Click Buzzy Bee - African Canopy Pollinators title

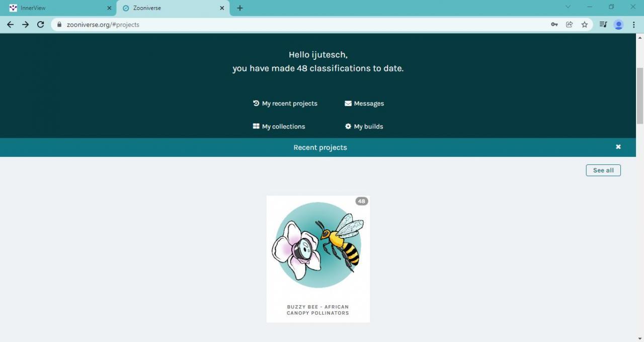click(x=318, y=310)
